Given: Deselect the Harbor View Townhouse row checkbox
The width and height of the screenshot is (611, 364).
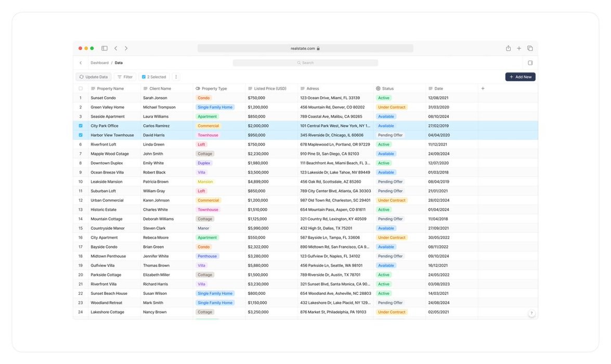Looking at the screenshot, I should (x=81, y=135).
